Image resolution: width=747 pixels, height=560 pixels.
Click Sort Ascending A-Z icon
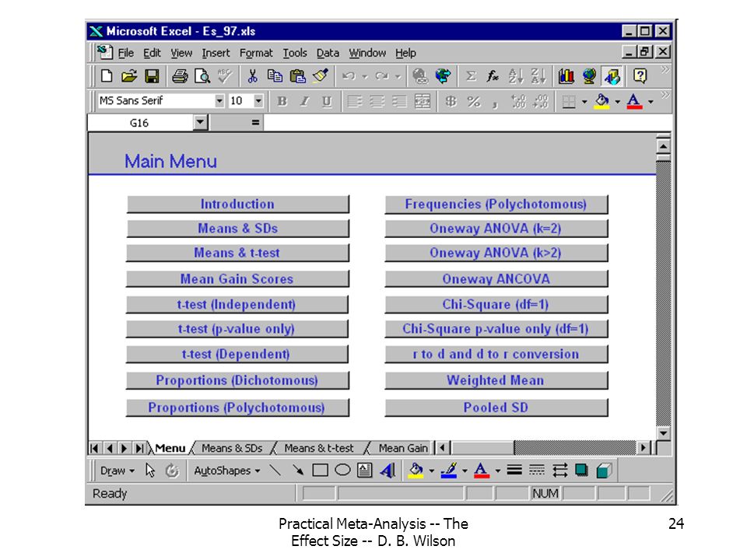click(515, 76)
